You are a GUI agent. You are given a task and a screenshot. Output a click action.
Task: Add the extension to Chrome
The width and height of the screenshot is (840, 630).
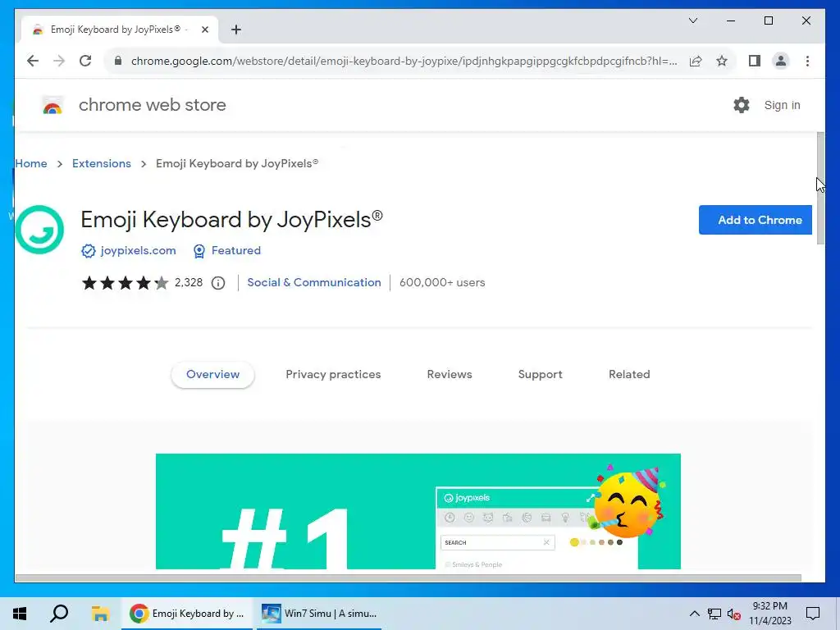[x=756, y=220]
